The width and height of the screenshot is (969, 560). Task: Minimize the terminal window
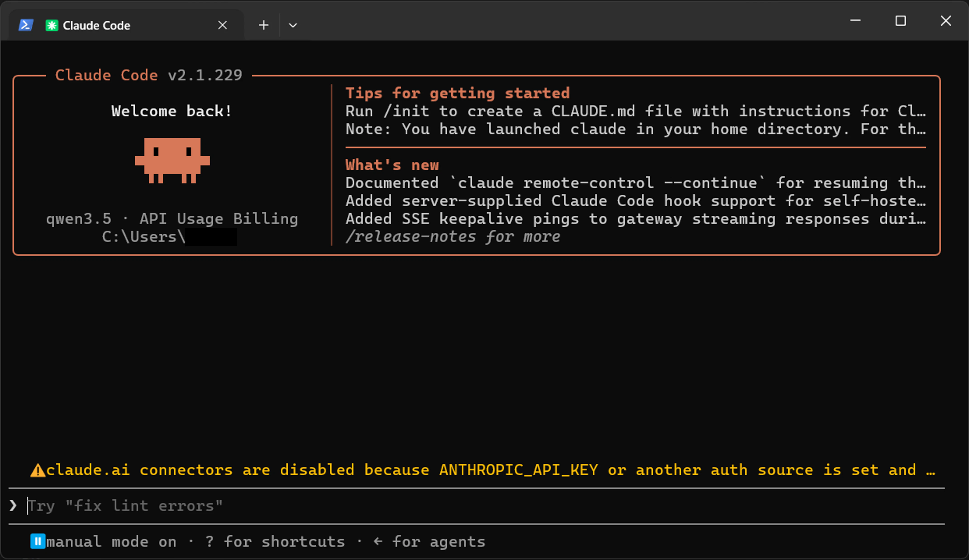pos(855,20)
